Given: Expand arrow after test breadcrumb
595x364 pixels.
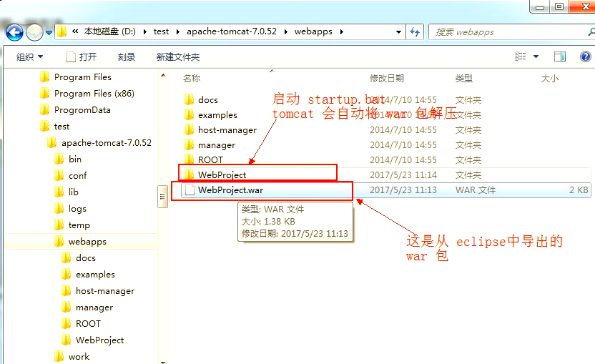Looking at the screenshot, I should [177, 32].
